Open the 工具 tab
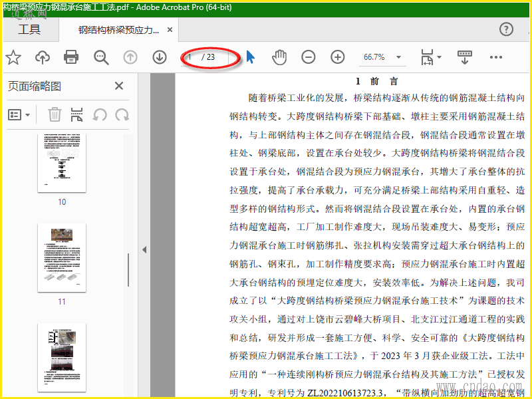The image size is (532, 399). (29, 29)
